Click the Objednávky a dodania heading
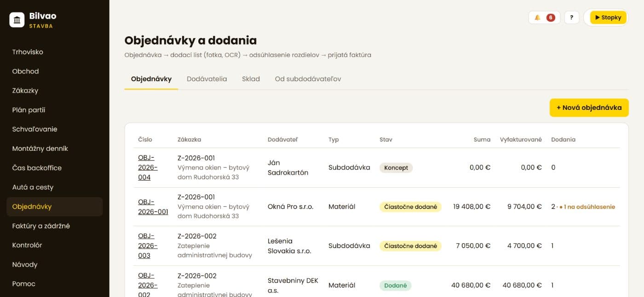 (190, 40)
